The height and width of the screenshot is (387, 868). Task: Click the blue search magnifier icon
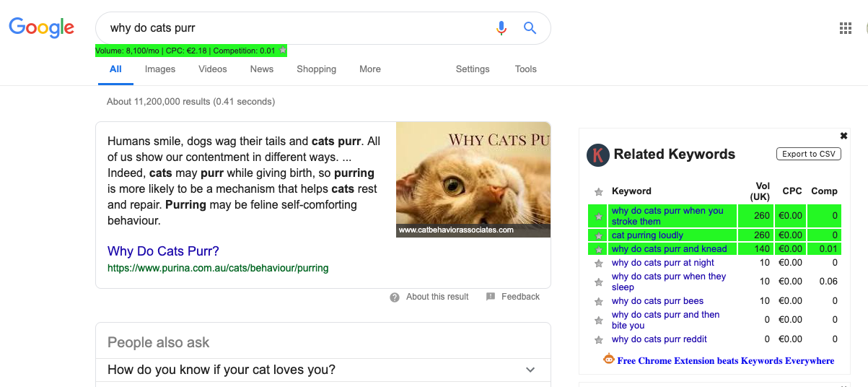530,28
